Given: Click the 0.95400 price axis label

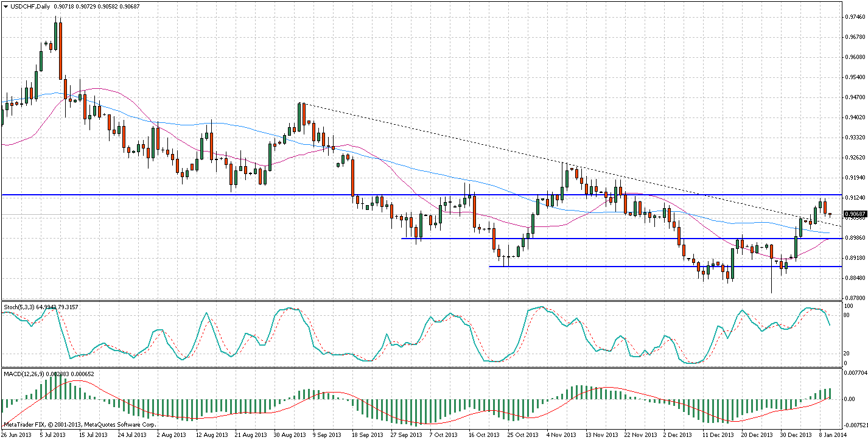Looking at the screenshot, I should (x=855, y=79).
